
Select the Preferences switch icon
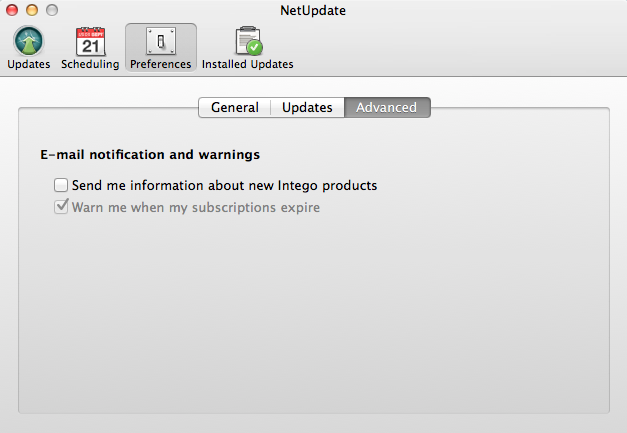pos(161,41)
